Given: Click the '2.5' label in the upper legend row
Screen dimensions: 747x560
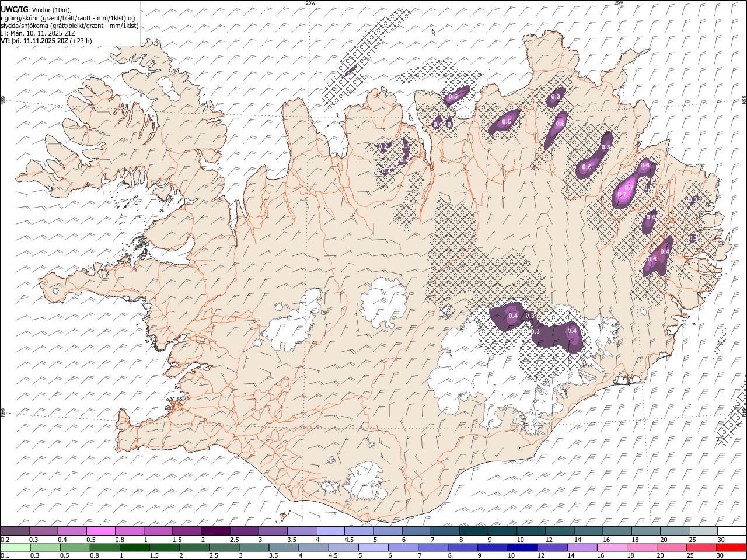Looking at the screenshot, I should [x=234, y=540].
